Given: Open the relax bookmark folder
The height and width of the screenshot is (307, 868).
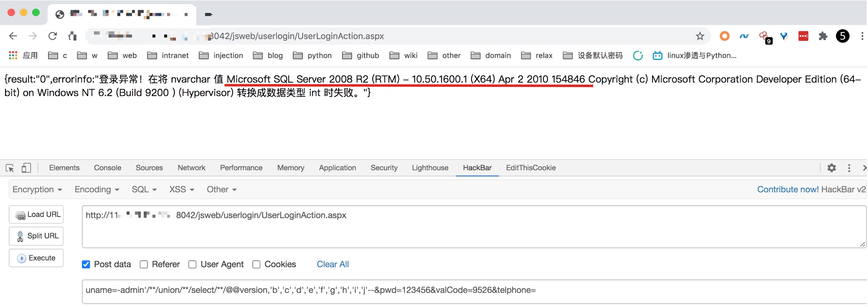Looking at the screenshot, I should pyautogui.click(x=537, y=55).
